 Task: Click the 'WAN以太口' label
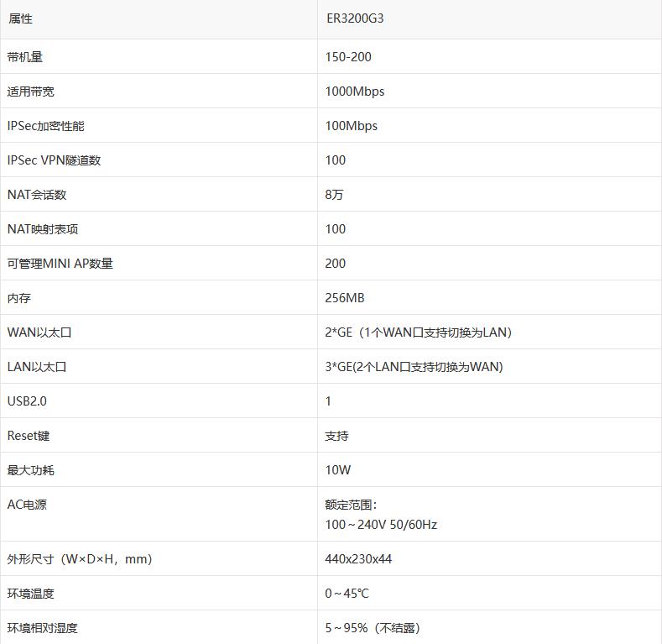click(39, 332)
